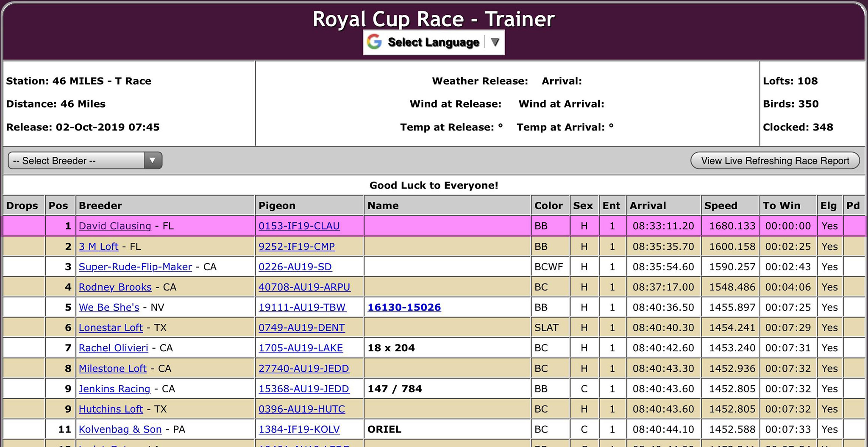Click the We Be She's breeder link
Screen dimensions: 868x447
click(109, 307)
